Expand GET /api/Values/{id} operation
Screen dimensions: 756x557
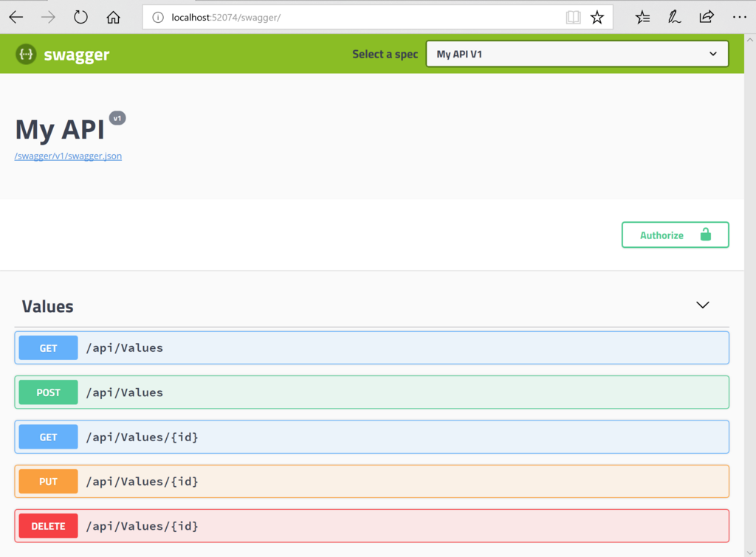coord(372,437)
